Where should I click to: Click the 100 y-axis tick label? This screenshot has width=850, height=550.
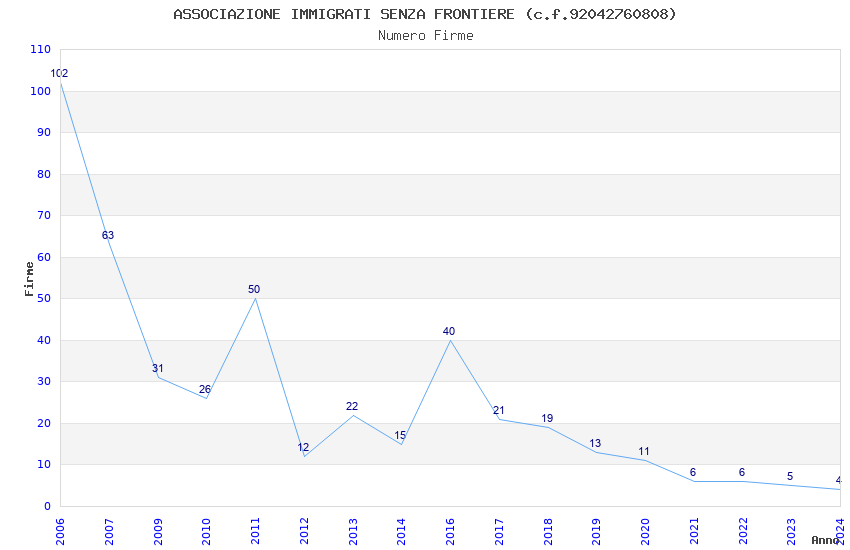tap(41, 92)
